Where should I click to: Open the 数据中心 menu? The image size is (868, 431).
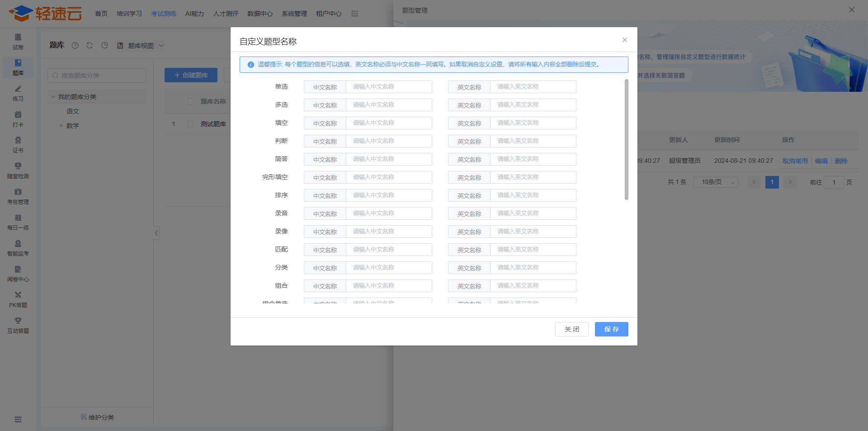pos(259,14)
